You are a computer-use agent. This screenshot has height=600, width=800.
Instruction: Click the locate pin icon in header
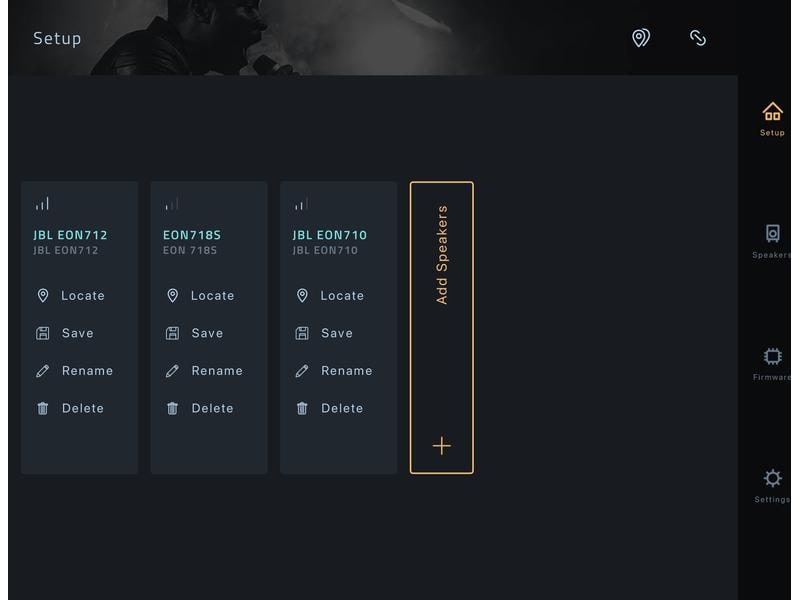[x=641, y=38]
